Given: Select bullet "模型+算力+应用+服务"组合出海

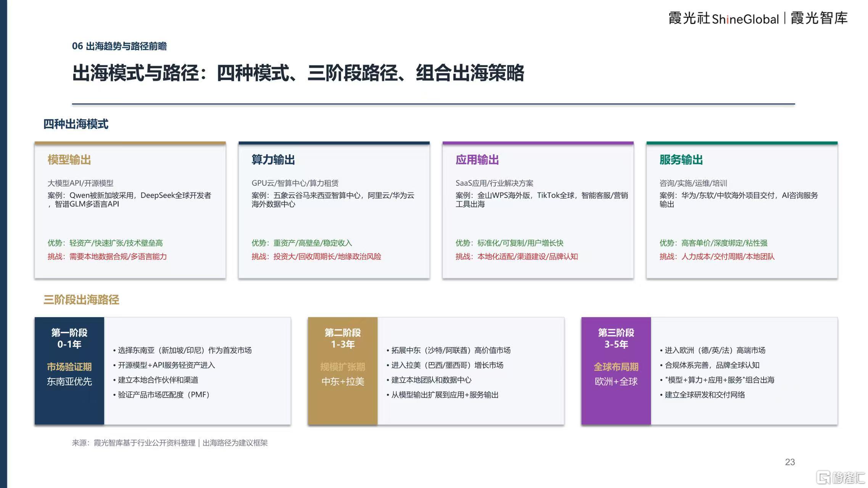Looking at the screenshot, I should point(717,380).
